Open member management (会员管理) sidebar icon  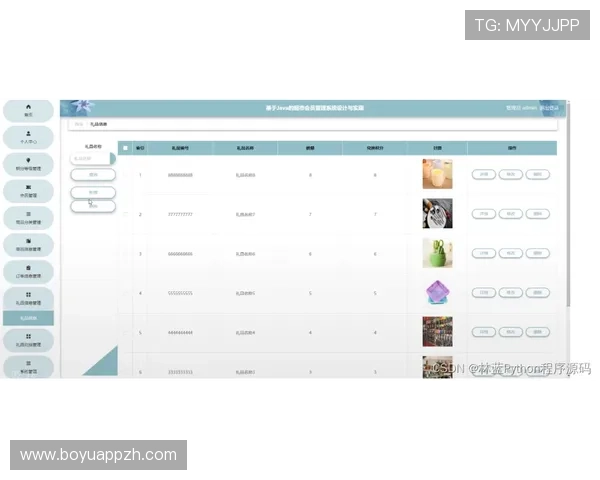pos(28,187)
